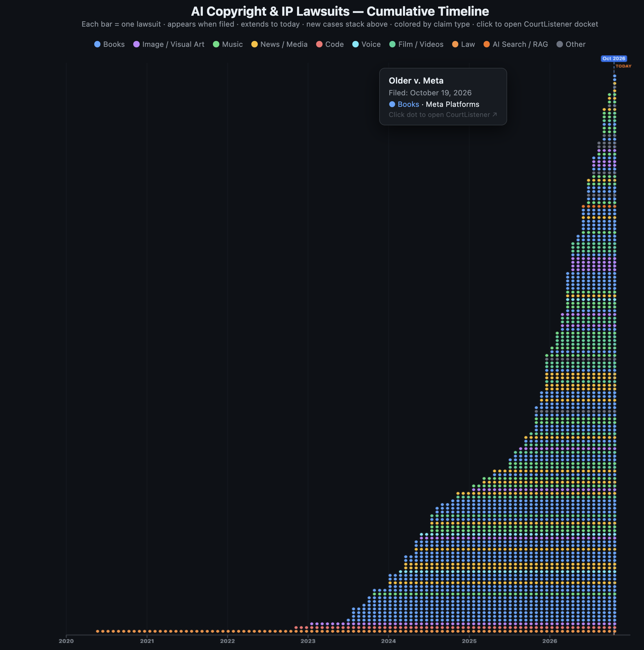Click the Books category in tooltip
This screenshot has width=644, height=650.
[x=408, y=104]
